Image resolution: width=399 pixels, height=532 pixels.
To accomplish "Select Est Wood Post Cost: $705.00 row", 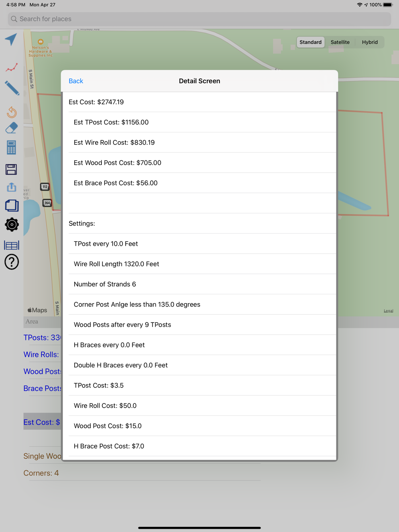I will pyautogui.click(x=199, y=163).
